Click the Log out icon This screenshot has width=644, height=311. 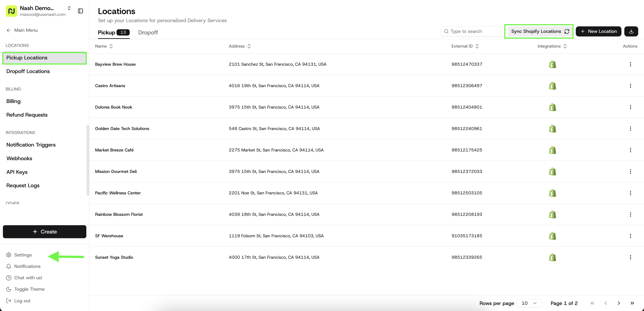point(9,300)
